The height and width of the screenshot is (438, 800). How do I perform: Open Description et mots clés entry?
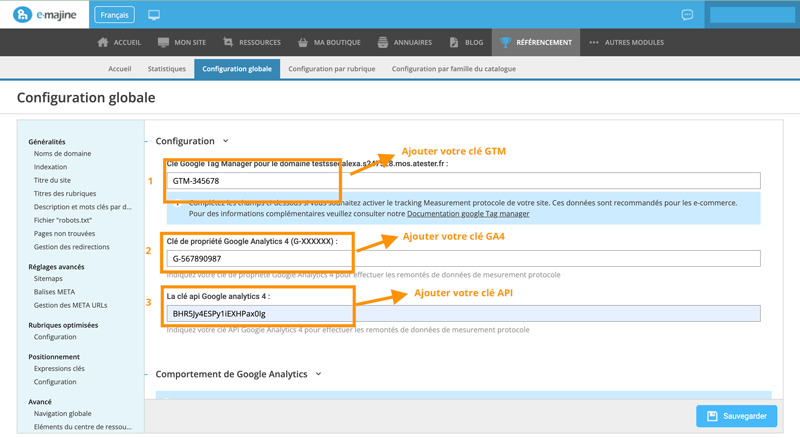tap(83, 207)
